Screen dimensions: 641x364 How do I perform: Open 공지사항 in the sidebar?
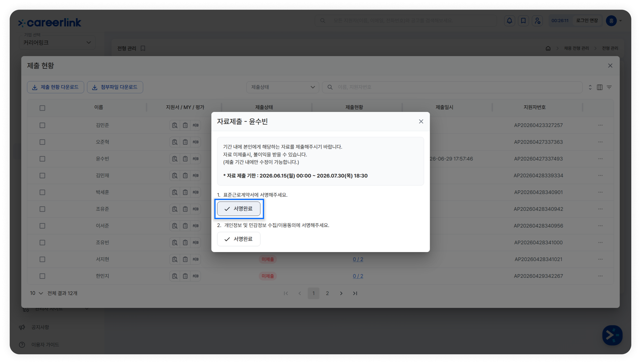click(x=40, y=327)
